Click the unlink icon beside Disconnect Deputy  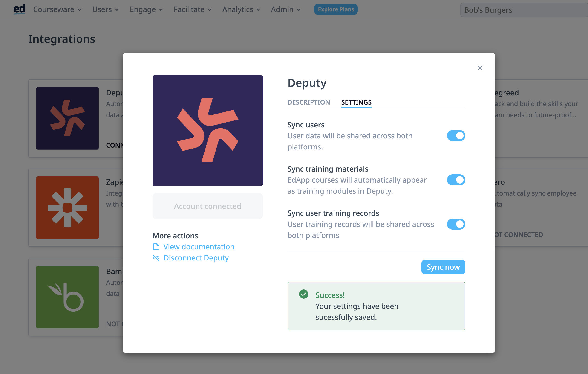[x=156, y=258]
